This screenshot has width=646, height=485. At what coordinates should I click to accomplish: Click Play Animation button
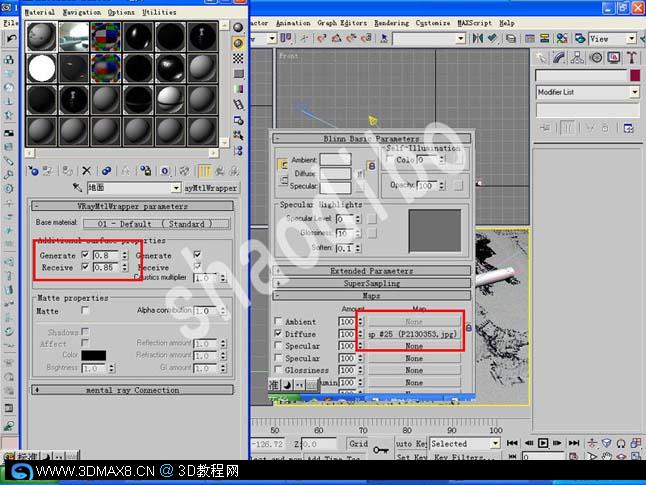[543, 443]
